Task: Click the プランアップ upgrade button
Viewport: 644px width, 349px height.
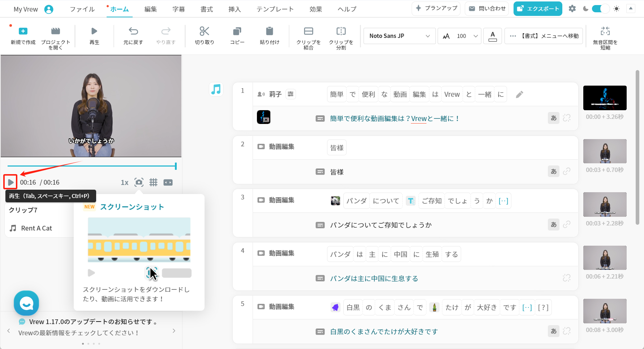Action: (436, 8)
